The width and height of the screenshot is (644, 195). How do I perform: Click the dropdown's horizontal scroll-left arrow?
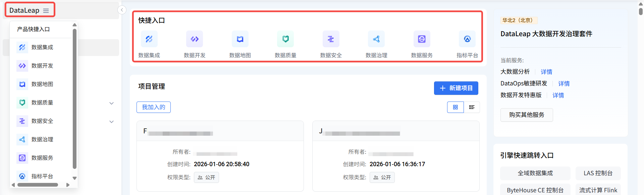pos(13,185)
